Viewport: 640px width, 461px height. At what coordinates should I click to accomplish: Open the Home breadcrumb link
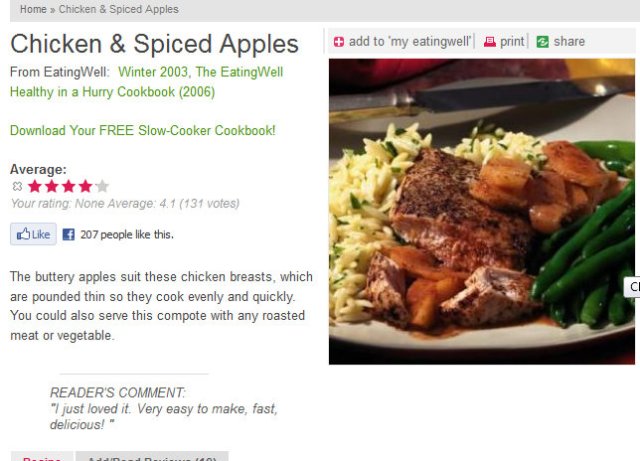pos(33,9)
